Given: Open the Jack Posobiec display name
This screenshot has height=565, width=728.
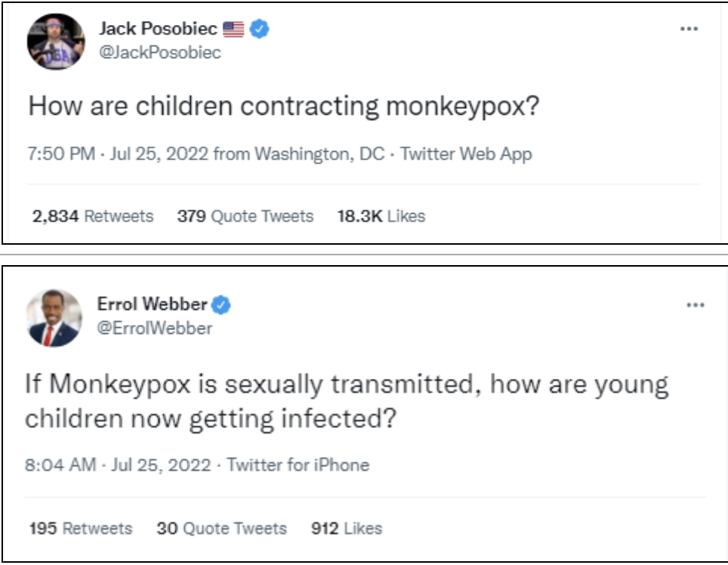Looking at the screenshot, I should point(158,29).
